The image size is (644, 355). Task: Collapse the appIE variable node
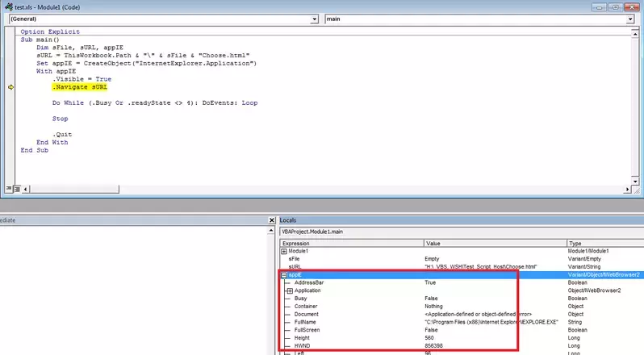coord(284,275)
